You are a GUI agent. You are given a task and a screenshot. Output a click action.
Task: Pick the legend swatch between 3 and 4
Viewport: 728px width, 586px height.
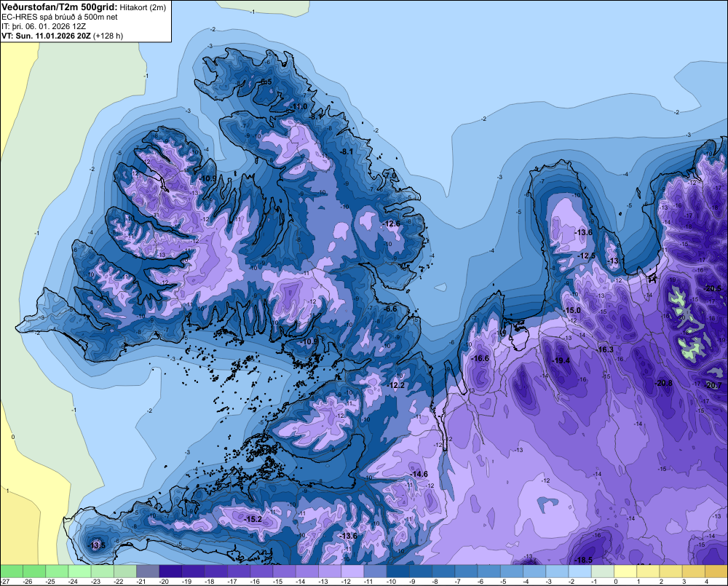coord(694,571)
